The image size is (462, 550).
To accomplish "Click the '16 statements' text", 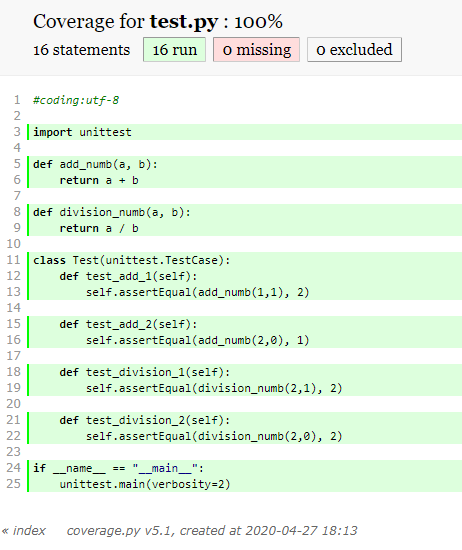I will click(x=81, y=50).
